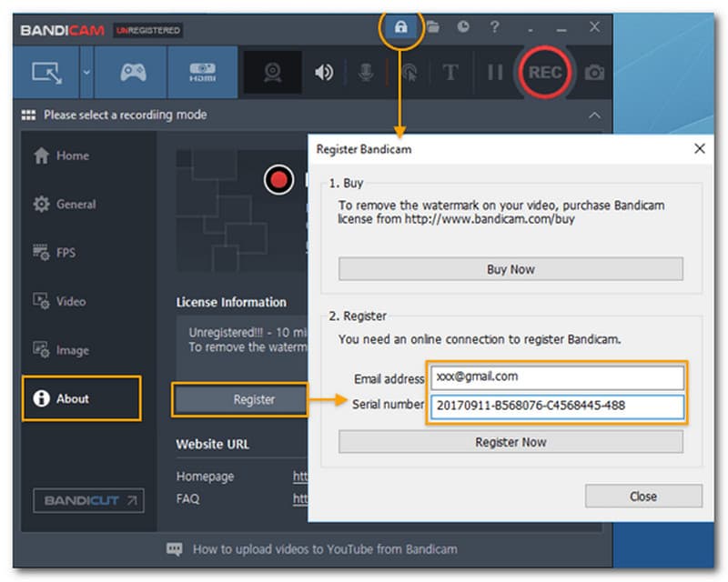The image size is (728, 582).
Task: Open the Video settings tab
Action: coord(59,301)
